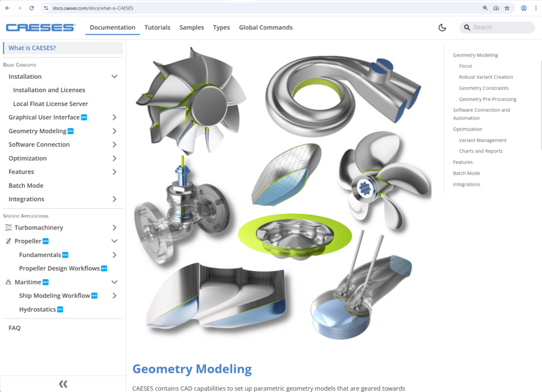
Task: Click the CAESES models illustration image
Action: [x=283, y=194]
